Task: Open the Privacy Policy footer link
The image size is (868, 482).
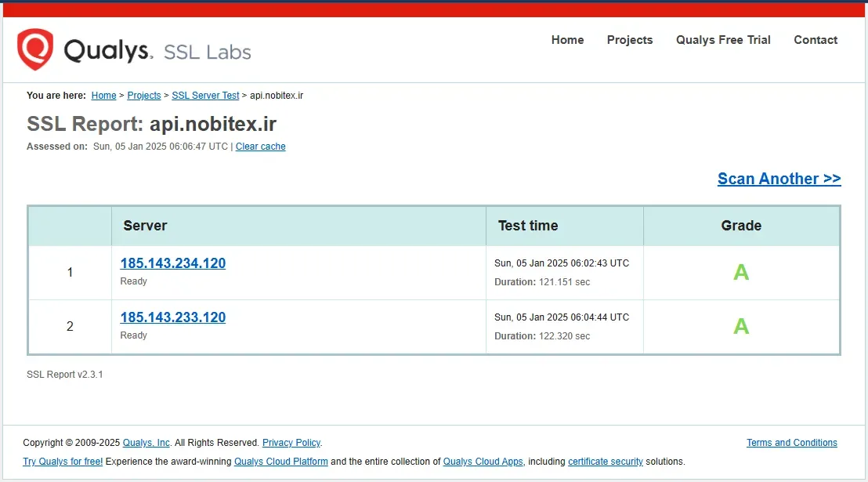Action: 291,443
